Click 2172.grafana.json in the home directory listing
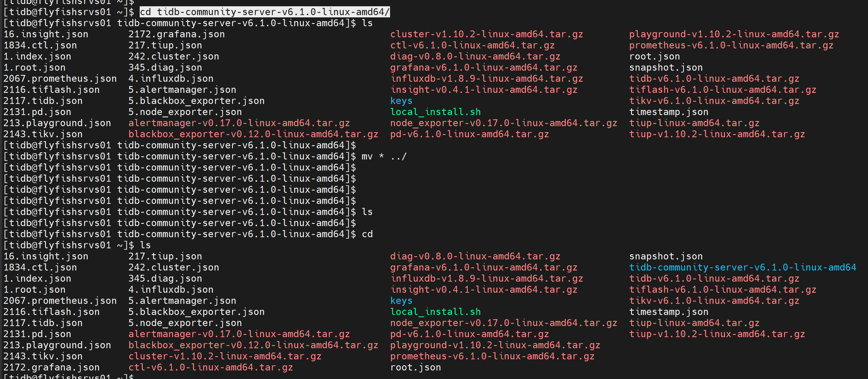 tap(51, 368)
